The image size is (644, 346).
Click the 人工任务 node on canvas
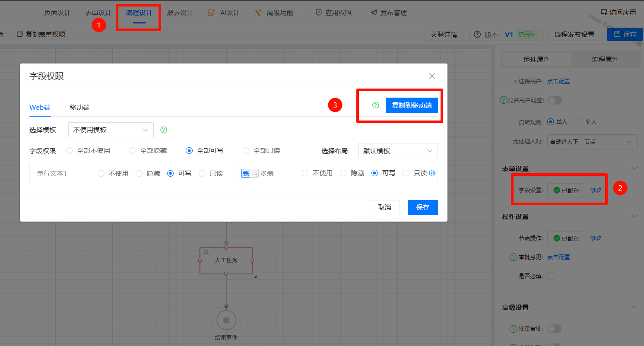(226, 260)
